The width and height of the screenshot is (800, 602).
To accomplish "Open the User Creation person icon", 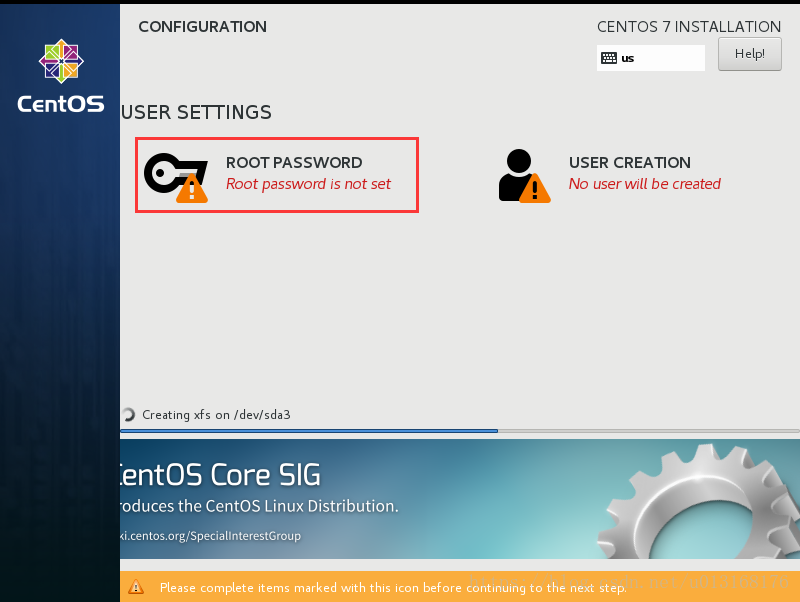I will click(524, 176).
